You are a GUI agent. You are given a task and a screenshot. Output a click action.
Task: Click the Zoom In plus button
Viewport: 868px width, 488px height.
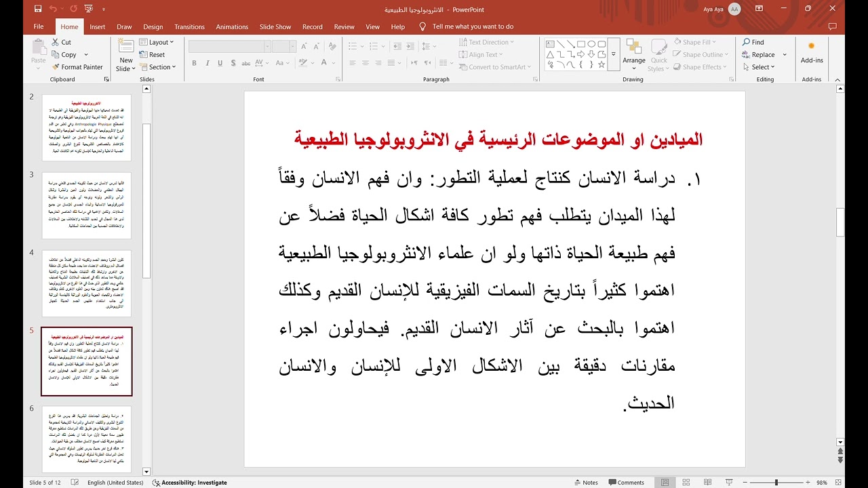click(x=807, y=483)
